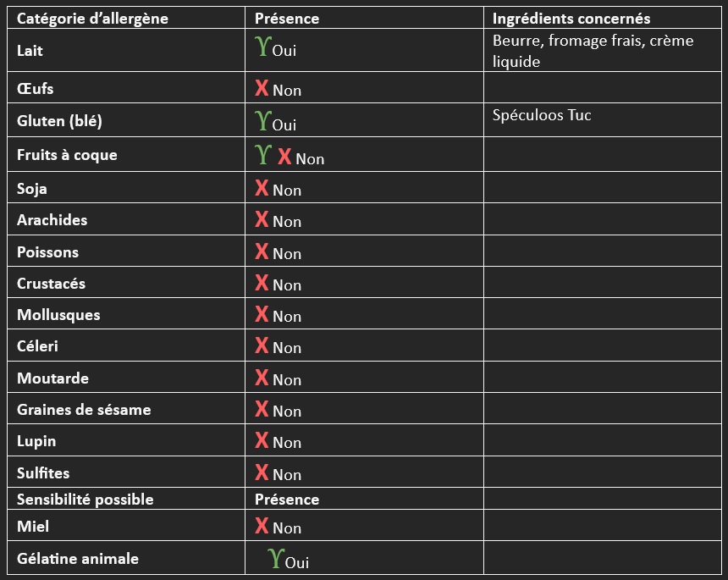
Task: Select the Ingrédients concernés header cell
Action: point(603,19)
